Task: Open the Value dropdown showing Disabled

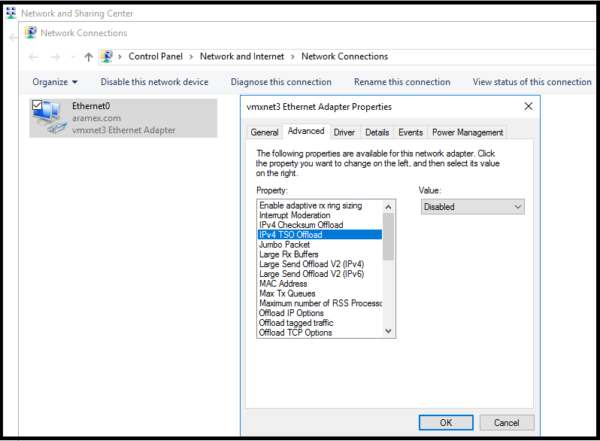Action: [x=473, y=206]
